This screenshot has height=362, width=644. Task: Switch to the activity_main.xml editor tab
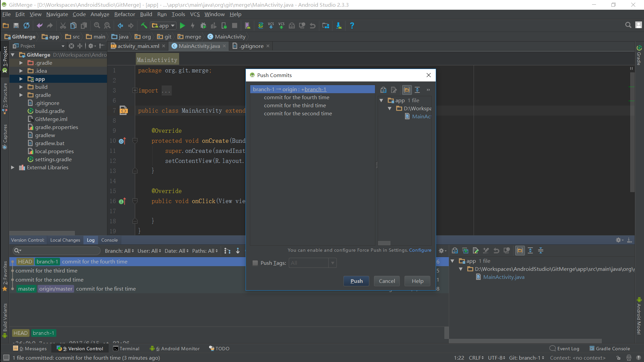[138, 46]
